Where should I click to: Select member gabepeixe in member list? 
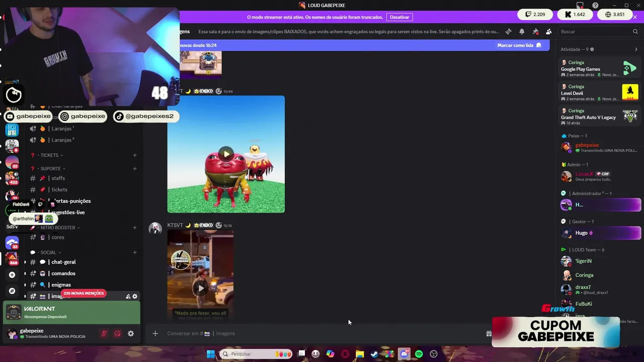(600, 147)
